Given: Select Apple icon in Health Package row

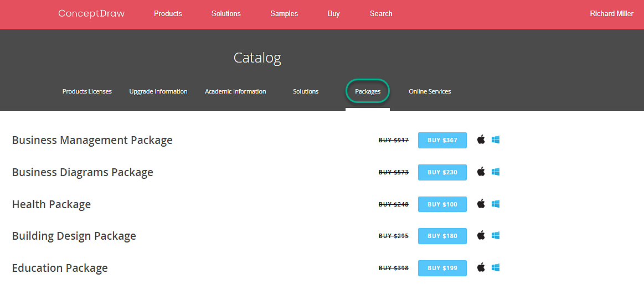Looking at the screenshot, I should pos(481,204).
